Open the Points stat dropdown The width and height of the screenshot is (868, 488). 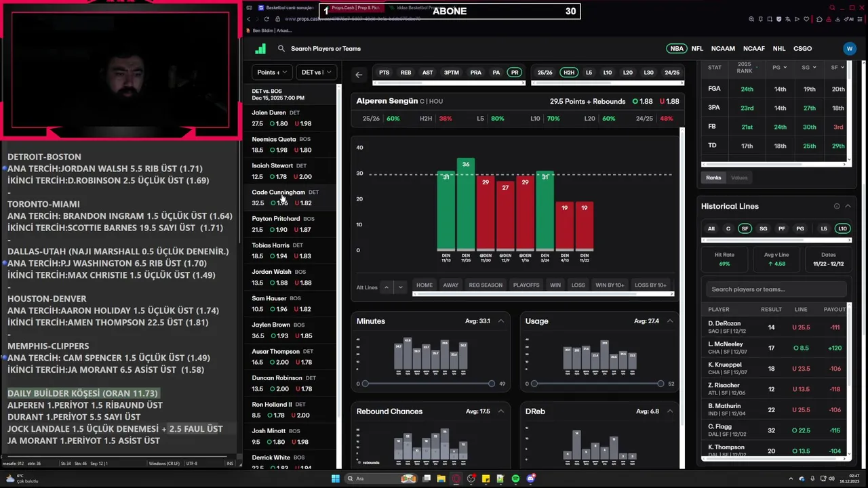[272, 72]
